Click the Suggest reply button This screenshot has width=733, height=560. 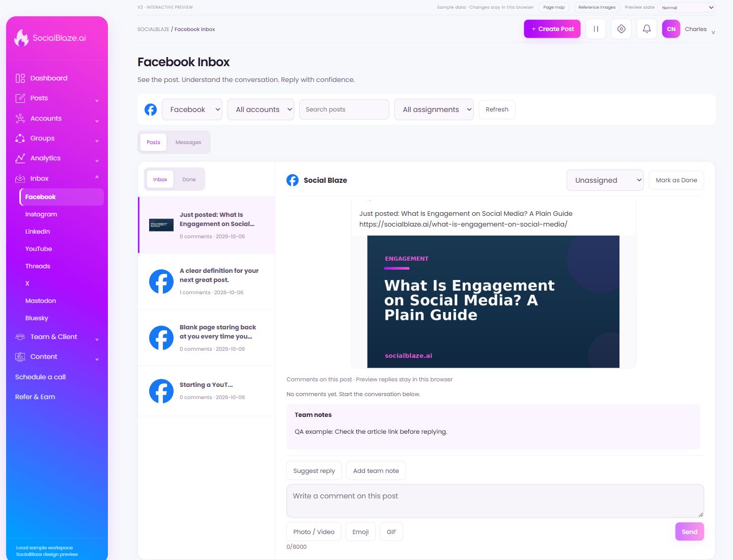point(314,471)
